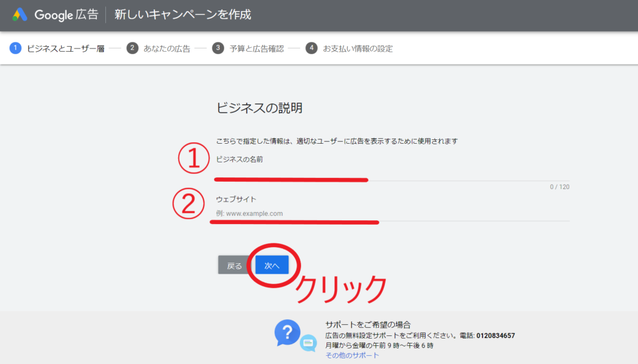Click the 戻る button
Image resolution: width=638 pixels, height=364 pixels.
(234, 265)
